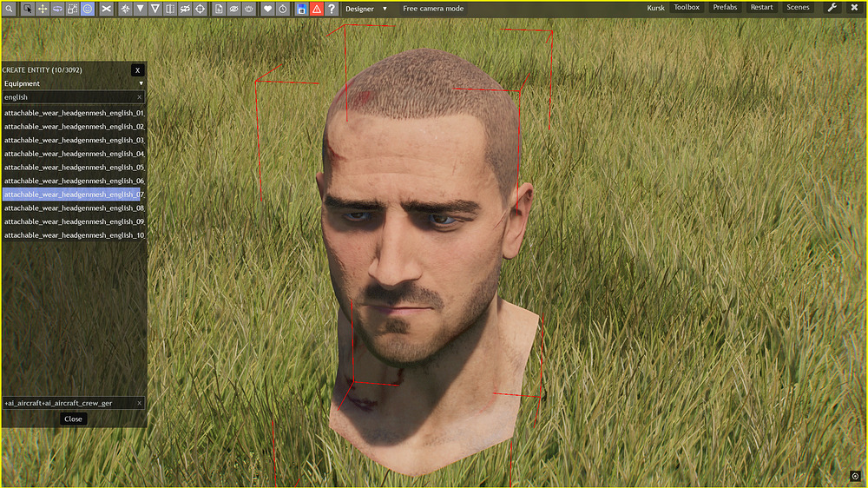
Task: Open settings with the wrench icon
Action: click(832, 8)
